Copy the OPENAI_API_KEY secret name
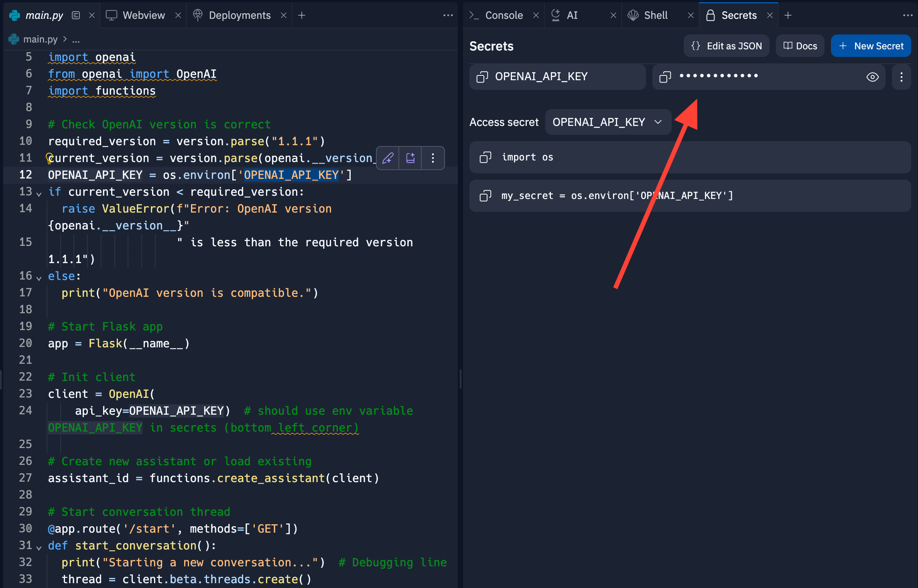This screenshot has width=918, height=588. 482,77
